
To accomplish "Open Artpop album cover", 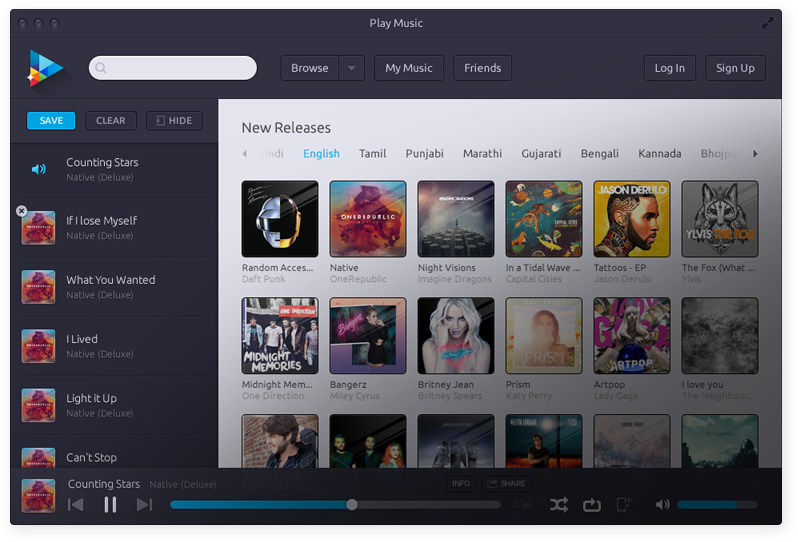I will coord(632,336).
